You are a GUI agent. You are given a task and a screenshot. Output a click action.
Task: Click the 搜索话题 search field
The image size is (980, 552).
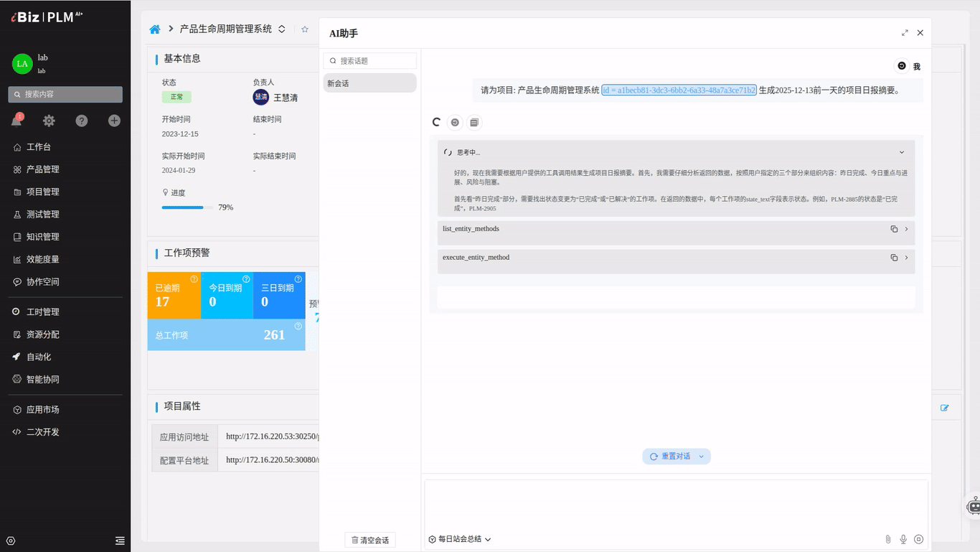pyautogui.click(x=369, y=60)
